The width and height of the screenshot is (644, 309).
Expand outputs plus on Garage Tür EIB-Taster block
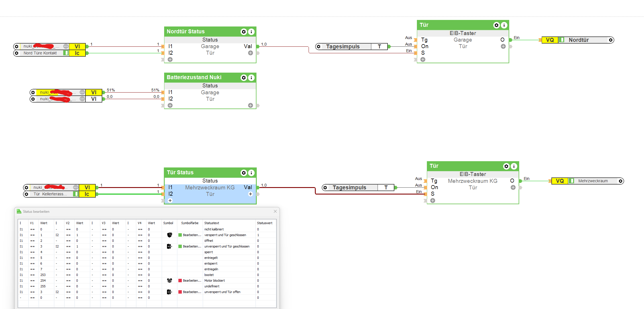pos(503,46)
